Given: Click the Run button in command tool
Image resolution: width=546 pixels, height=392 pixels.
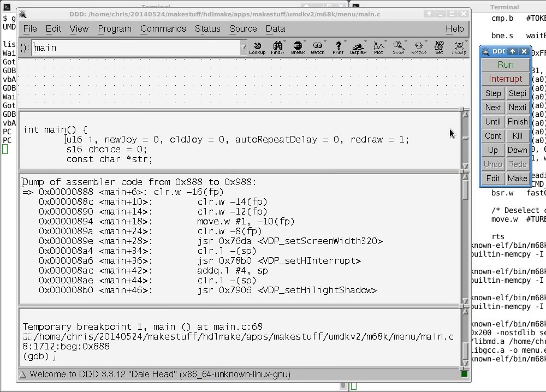Looking at the screenshot, I should [506, 65].
